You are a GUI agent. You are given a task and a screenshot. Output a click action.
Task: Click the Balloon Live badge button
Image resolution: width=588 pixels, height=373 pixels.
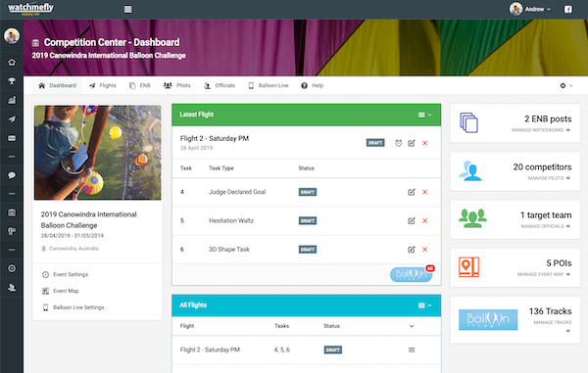pos(412,274)
